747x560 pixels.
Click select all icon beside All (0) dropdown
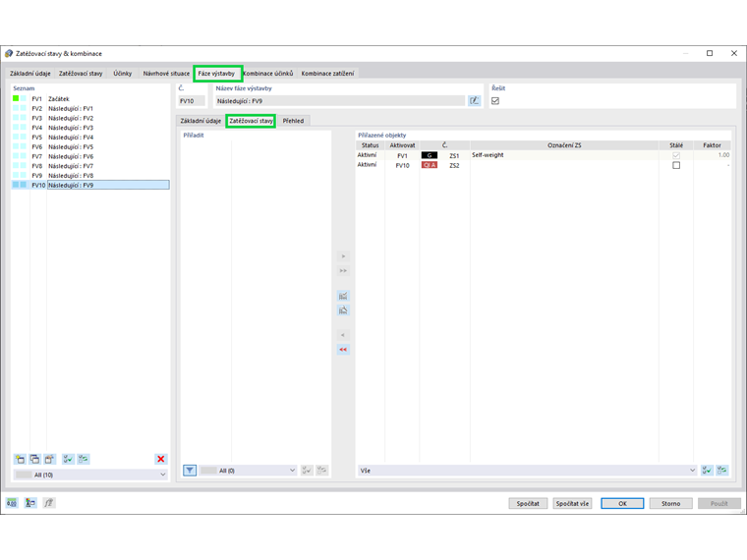tap(307, 471)
